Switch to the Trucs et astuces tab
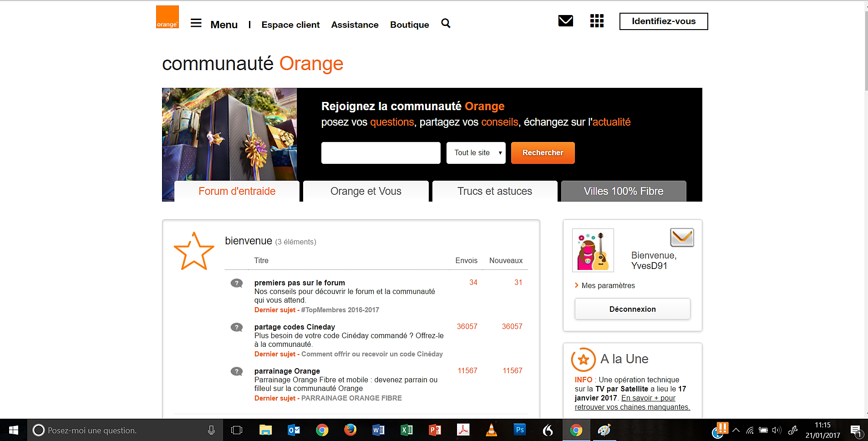Image resolution: width=868 pixels, height=441 pixels. coord(495,191)
